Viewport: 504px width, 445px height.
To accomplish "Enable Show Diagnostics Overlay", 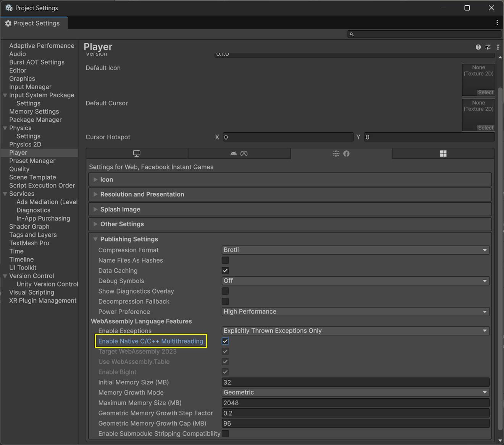I will click(x=225, y=291).
